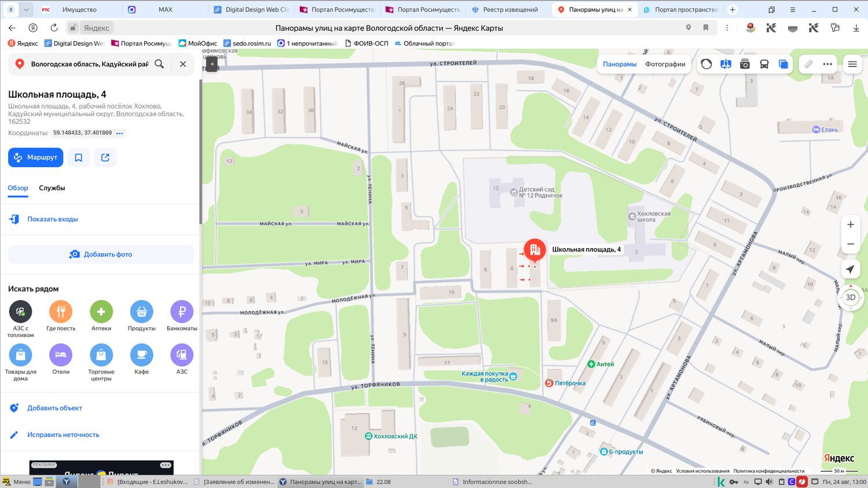Click the Показать входы link

click(53, 219)
